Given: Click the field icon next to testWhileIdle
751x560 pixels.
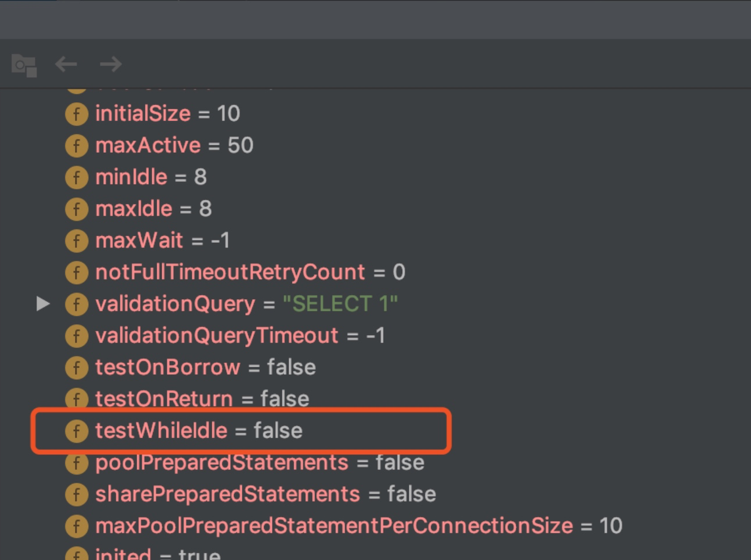Looking at the screenshot, I should click(77, 431).
